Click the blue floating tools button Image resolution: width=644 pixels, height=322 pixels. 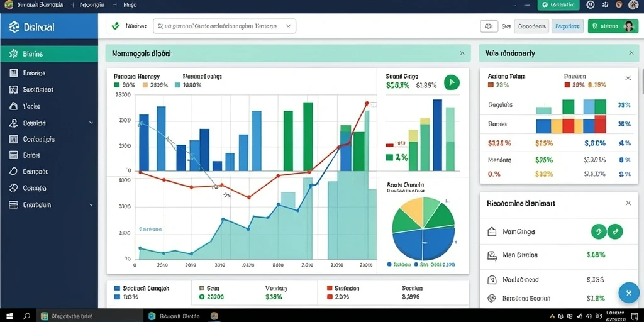[x=629, y=293]
